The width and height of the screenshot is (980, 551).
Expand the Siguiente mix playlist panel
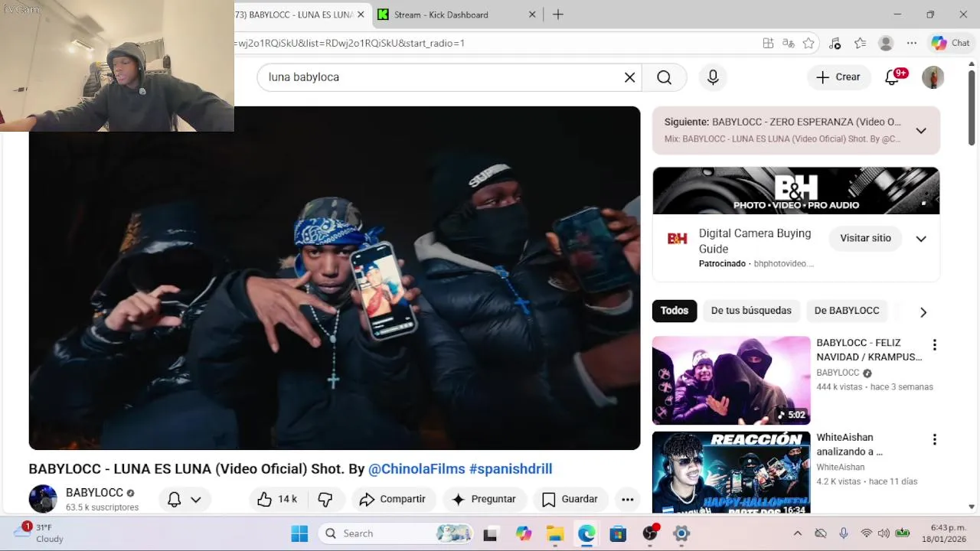(x=921, y=131)
